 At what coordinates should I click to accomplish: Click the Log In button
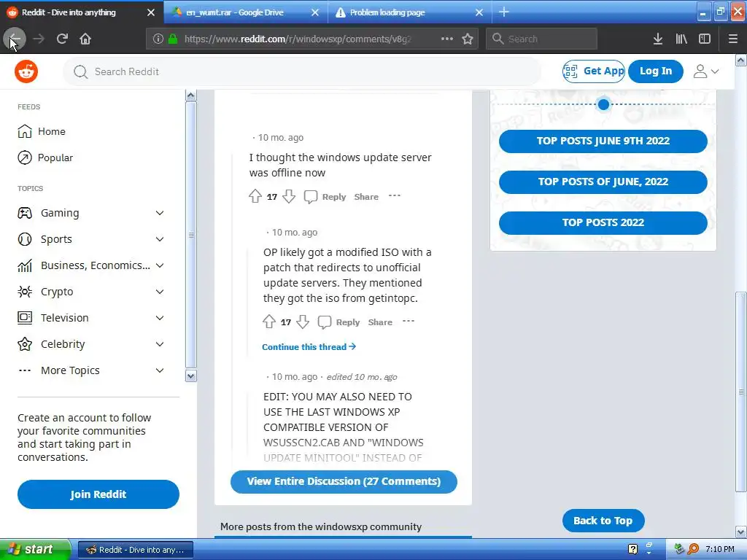[x=656, y=71]
